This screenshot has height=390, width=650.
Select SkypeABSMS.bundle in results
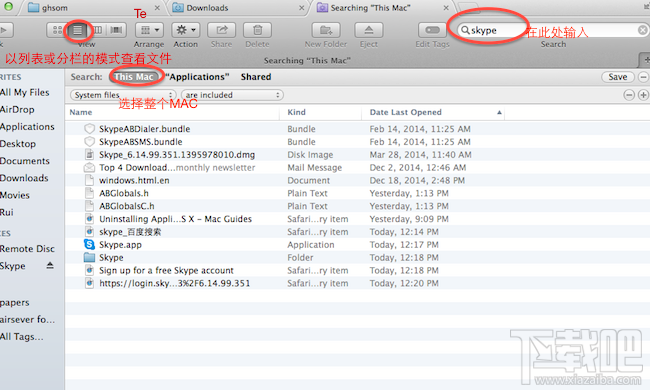click(141, 142)
